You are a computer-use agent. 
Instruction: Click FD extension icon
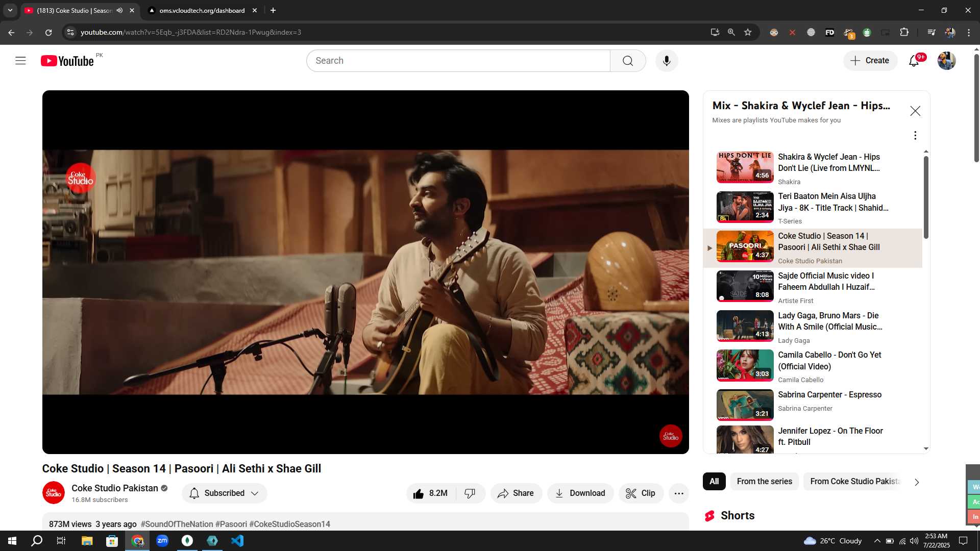(x=830, y=32)
